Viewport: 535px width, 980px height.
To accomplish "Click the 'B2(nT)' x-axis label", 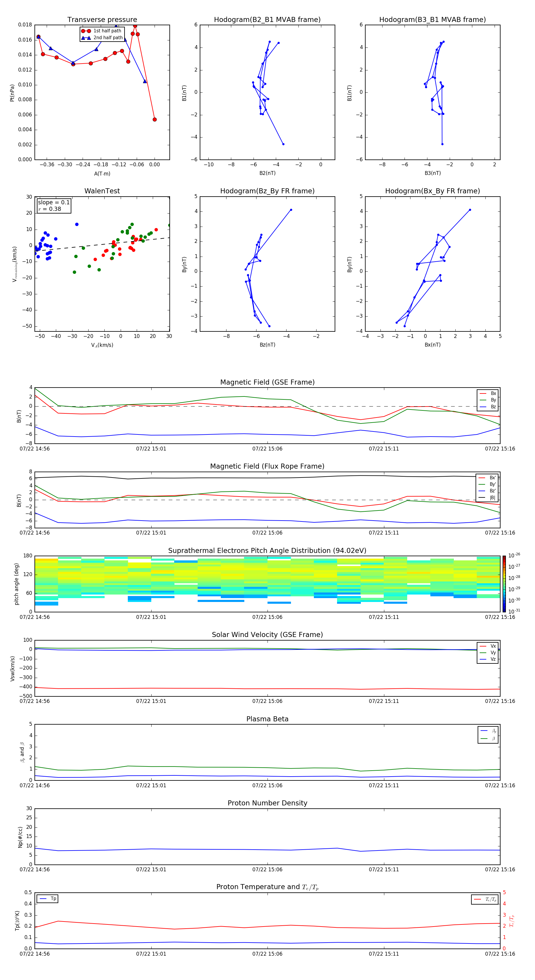I will tap(267, 173).
